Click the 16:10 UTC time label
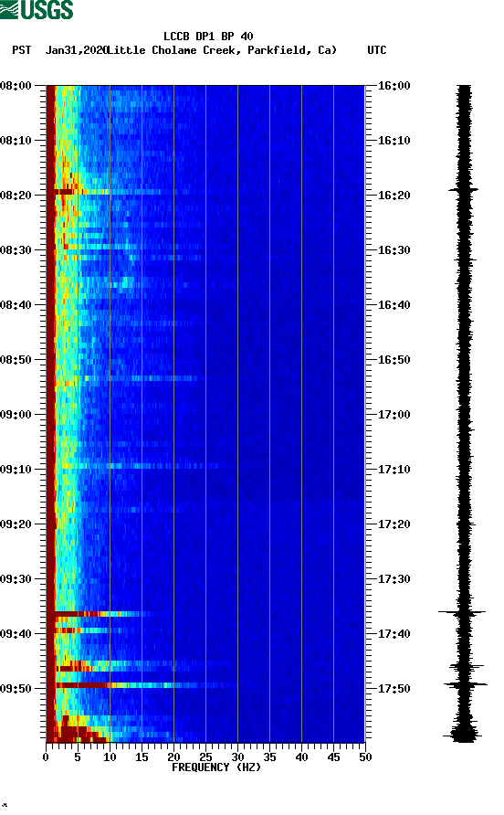The height and width of the screenshot is (815, 504). 394,141
